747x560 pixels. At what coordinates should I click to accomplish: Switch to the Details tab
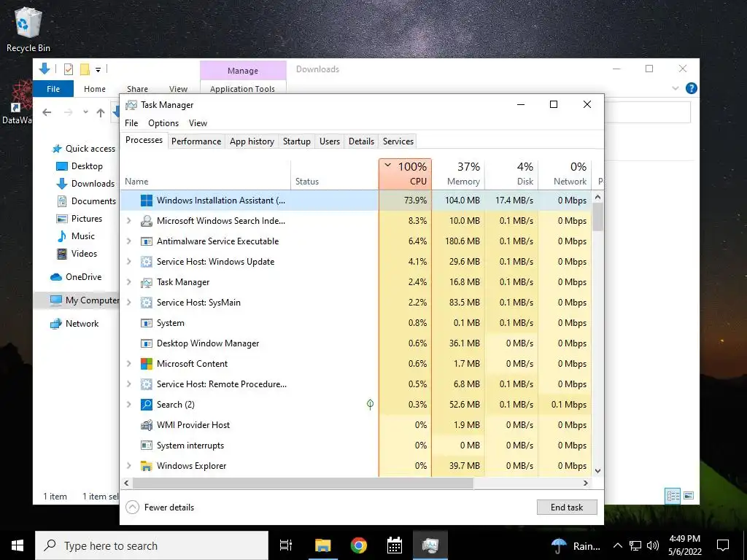[x=361, y=141]
